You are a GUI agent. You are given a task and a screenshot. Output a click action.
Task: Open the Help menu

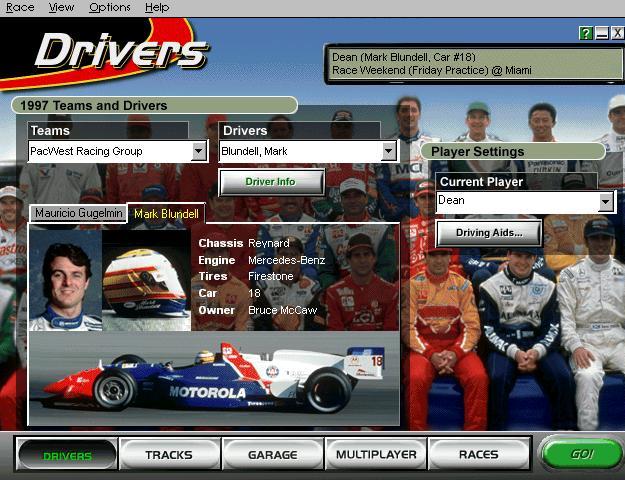156,7
